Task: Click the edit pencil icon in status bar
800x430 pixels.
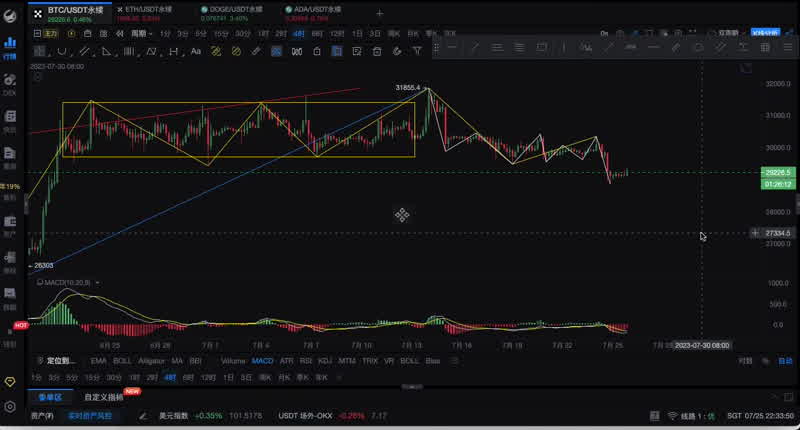Action: [143, 415]
